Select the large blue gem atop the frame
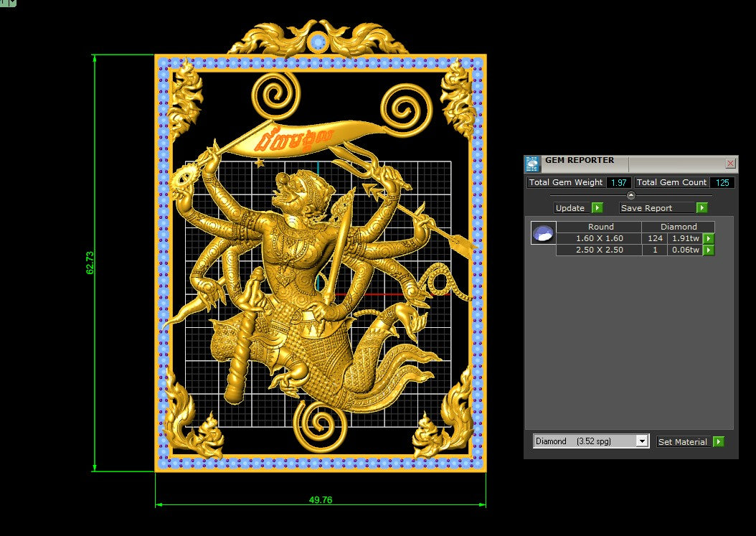This screenshot has height=536, width=756. pyautogui.click(x=318, y=42)
